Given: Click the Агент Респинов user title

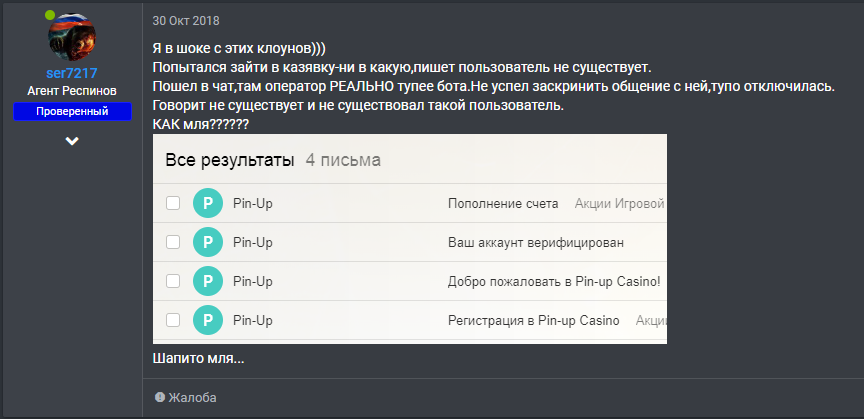Looking at the screenshot, I should 72,91.
